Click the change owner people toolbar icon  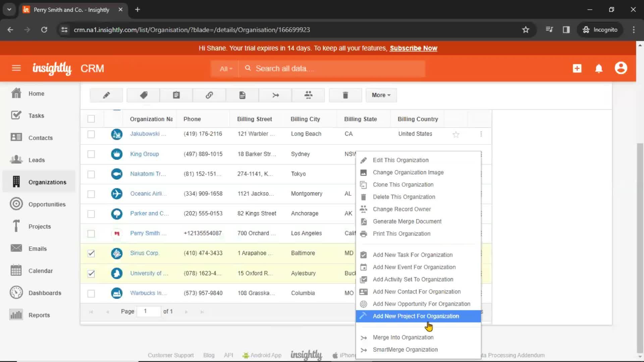click(x=308, y=95)
